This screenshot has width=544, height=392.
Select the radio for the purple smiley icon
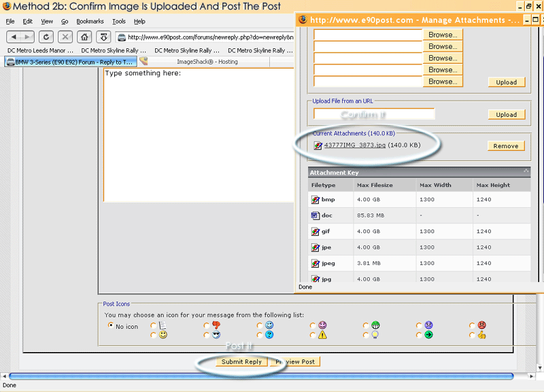click(313, 325)
